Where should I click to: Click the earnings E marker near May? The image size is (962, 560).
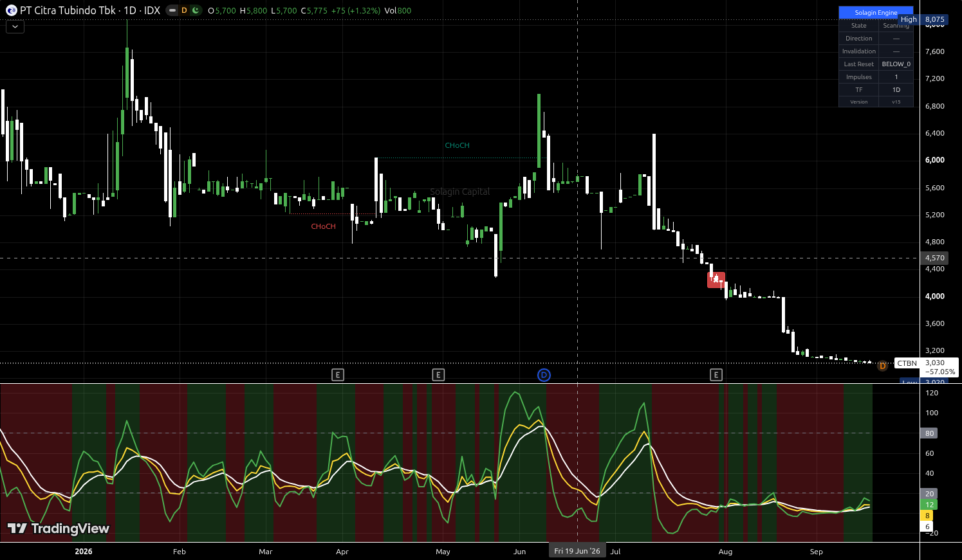point(438,375)
